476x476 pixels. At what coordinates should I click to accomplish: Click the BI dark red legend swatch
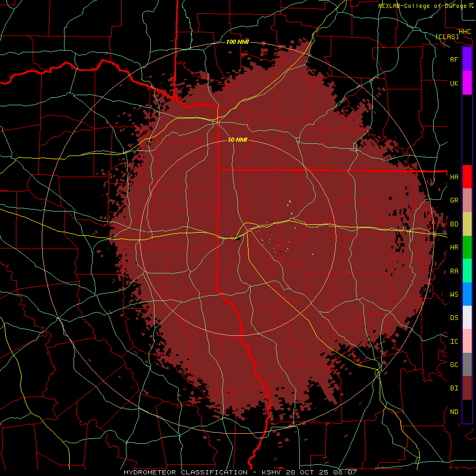[x=467, y=388]
